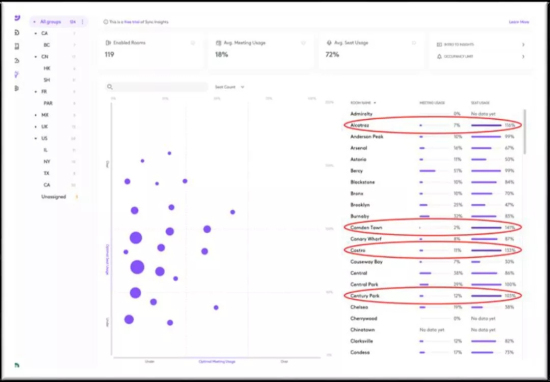Image resolution: width=550 pixels, height=382 pixels.
Task: Select the Chinatown room row
Action: click(x=433, y=330)
